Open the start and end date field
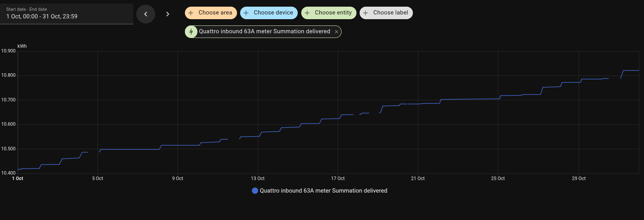 (67, 14)
